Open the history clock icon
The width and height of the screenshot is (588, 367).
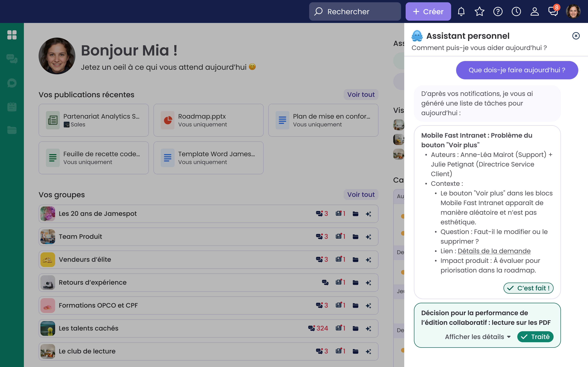coord(516,11)
